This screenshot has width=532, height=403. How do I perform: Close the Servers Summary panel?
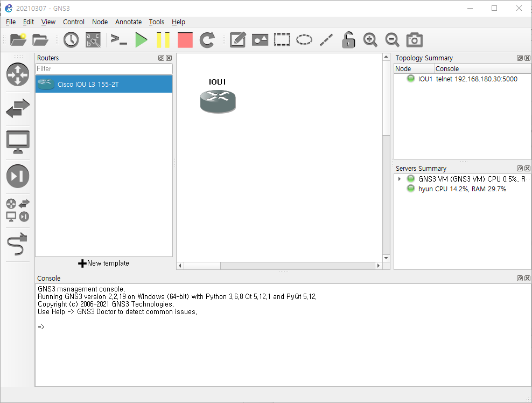(x=527, y=169)
